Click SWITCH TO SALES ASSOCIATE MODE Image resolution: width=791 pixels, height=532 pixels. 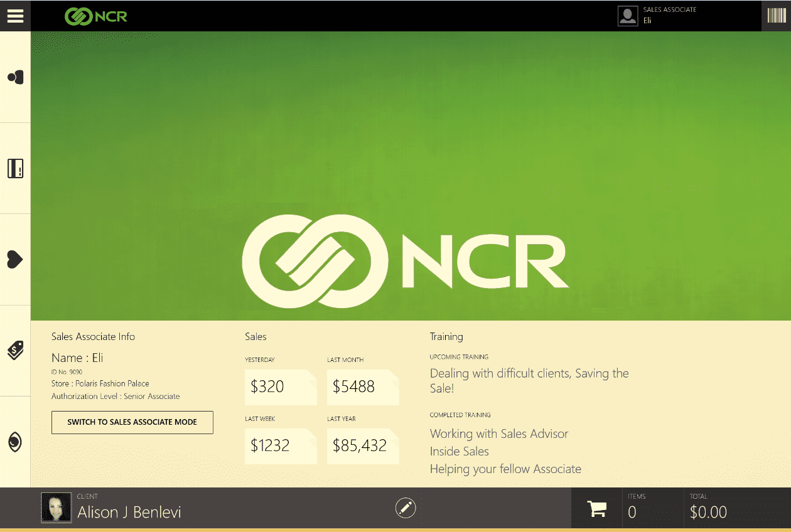tap(132, 422)
